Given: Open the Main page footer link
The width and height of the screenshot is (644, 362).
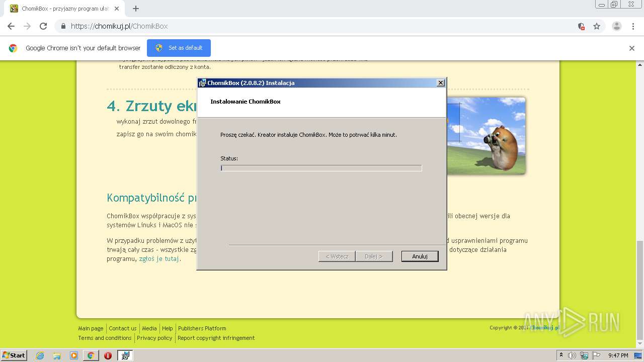Looking at the screenshot, I should click(91, 328).
